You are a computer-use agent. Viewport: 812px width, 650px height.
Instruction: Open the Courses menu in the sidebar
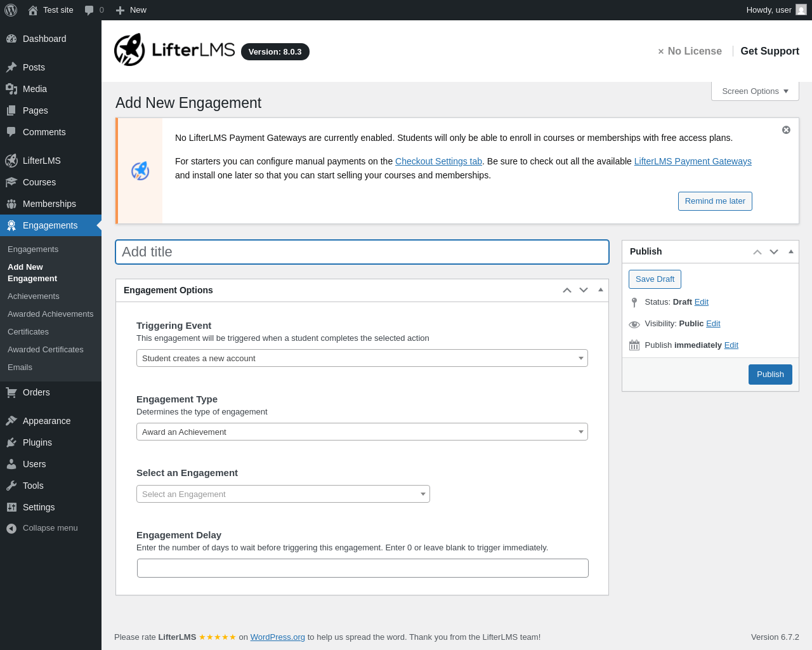pos(39,182)
